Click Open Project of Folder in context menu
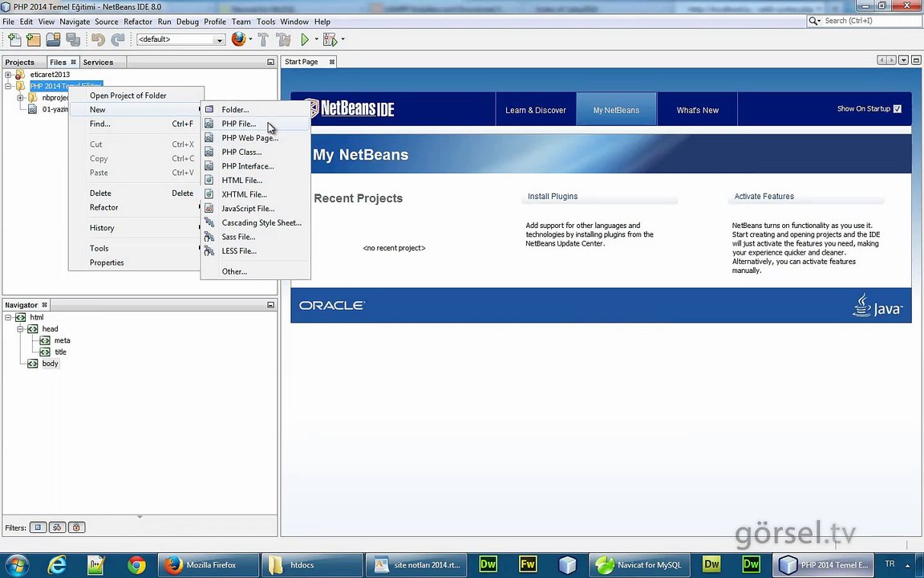924x578 pixels. point(136,96)
